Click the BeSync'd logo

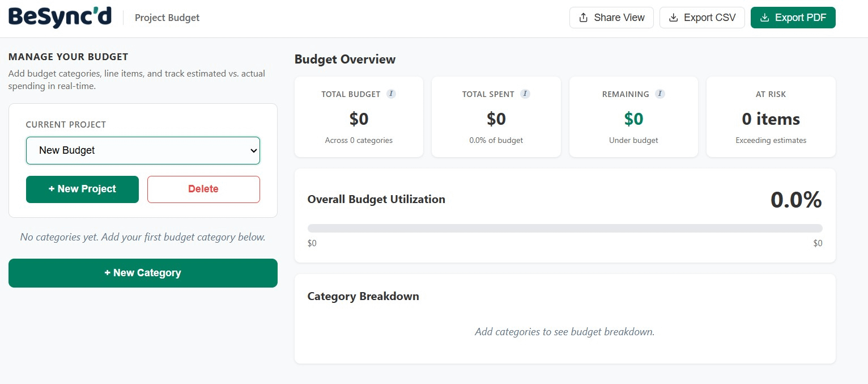[x=59, y=16]
